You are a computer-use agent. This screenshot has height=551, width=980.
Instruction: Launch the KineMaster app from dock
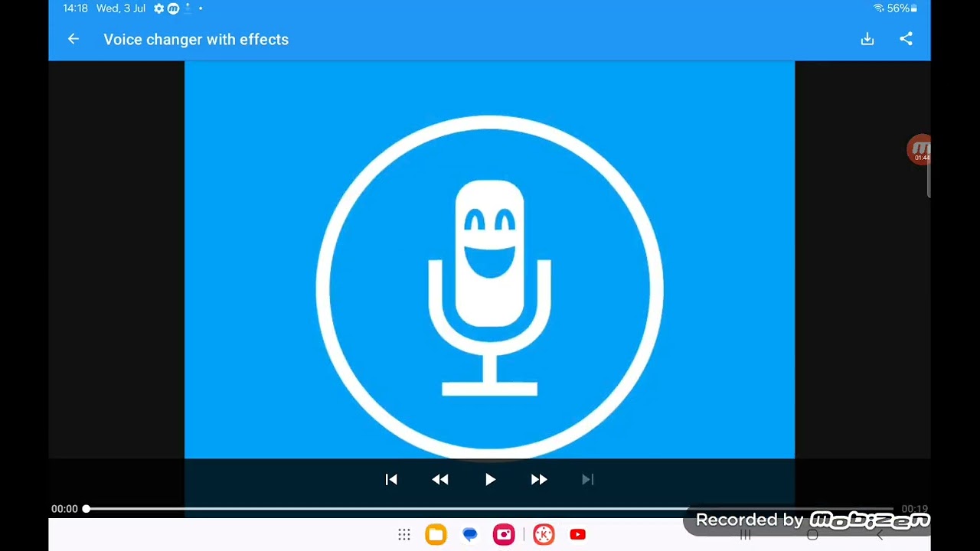point(544,535)
